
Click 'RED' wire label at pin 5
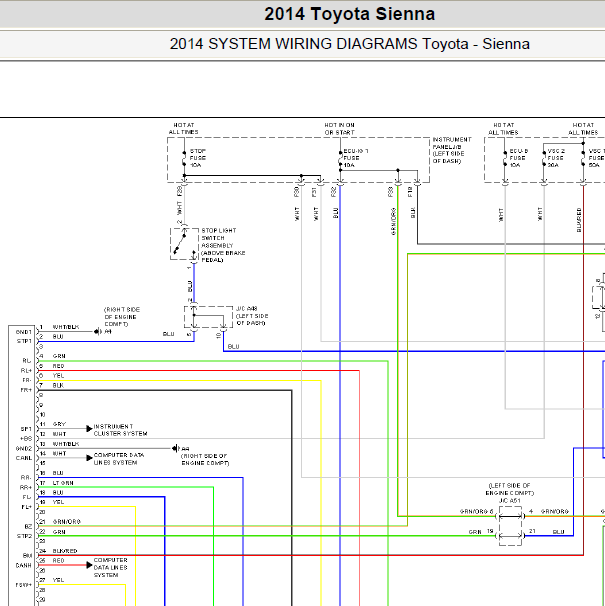58,366
